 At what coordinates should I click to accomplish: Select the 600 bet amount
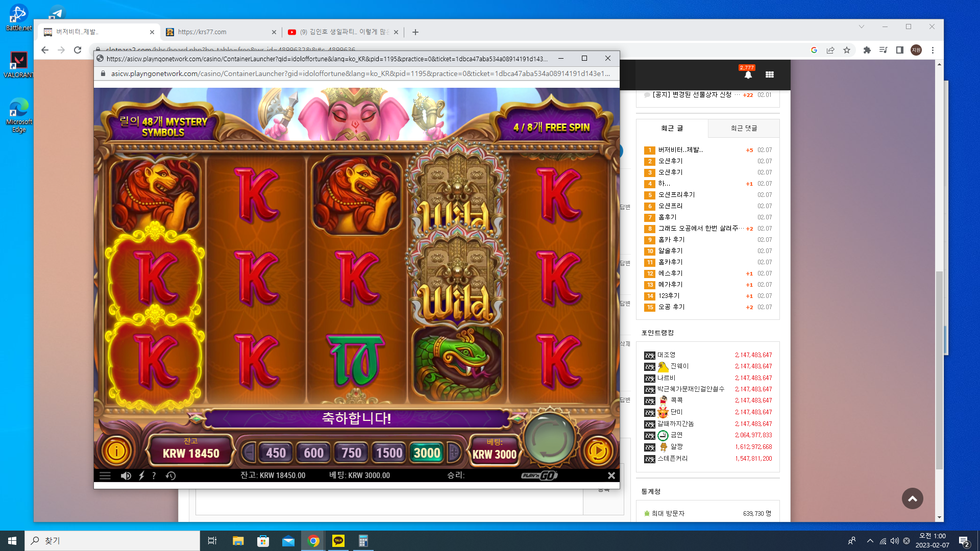(313, 453)
